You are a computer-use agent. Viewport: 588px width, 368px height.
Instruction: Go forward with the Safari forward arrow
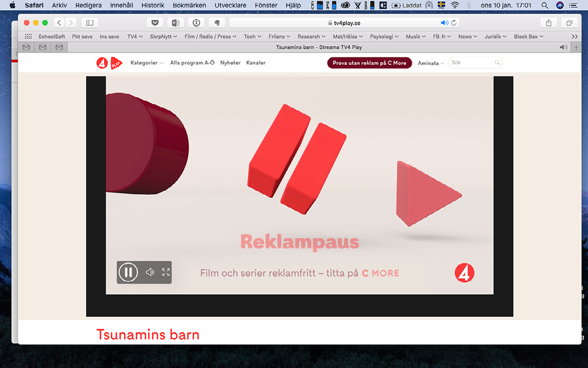(71, 23)
